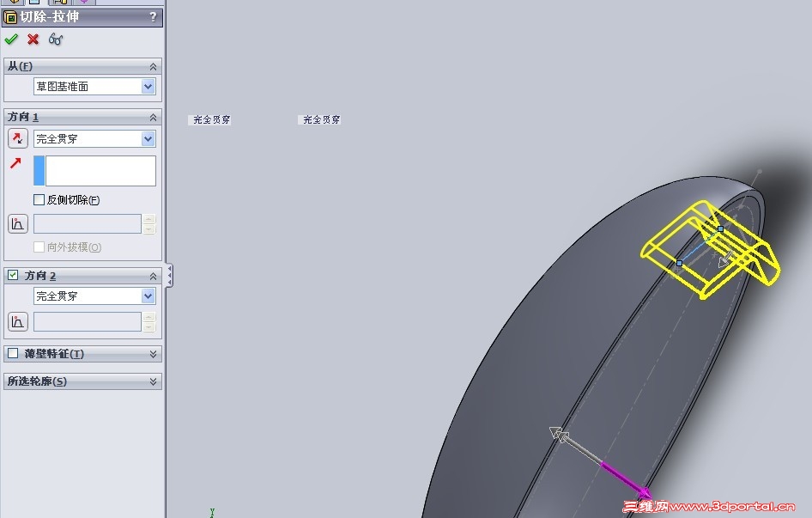Cancel the cut-extrude with red X
Screen dimensions: 812x518
[33, 39]
